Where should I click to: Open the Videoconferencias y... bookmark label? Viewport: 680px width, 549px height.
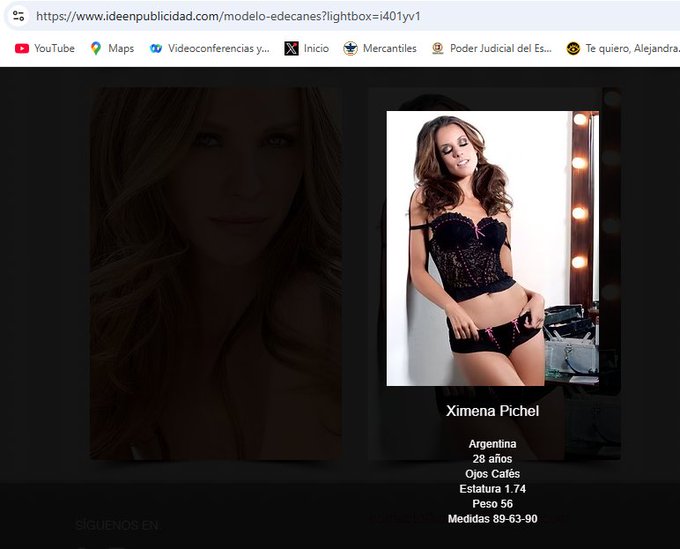coord(219,49)
